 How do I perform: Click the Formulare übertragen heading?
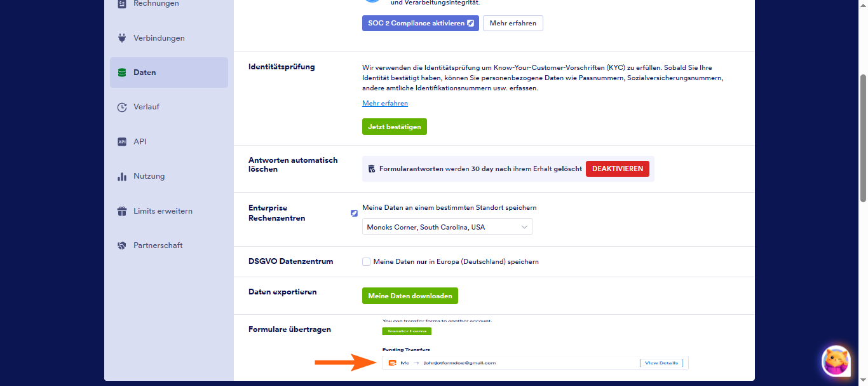[290, 329]
